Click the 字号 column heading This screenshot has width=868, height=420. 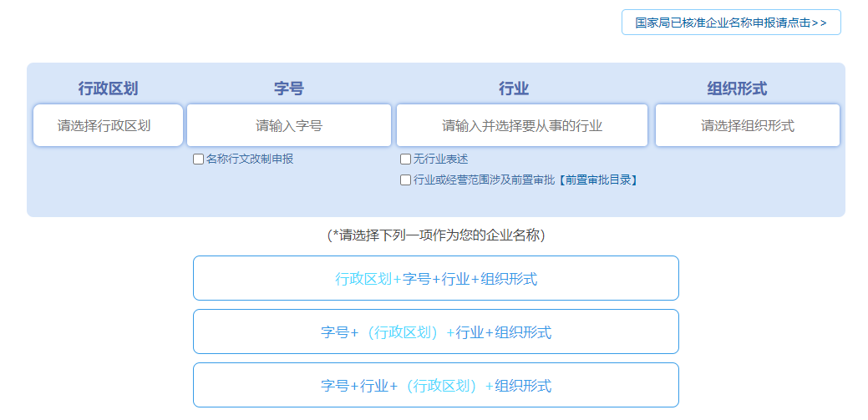coord(289,89)
